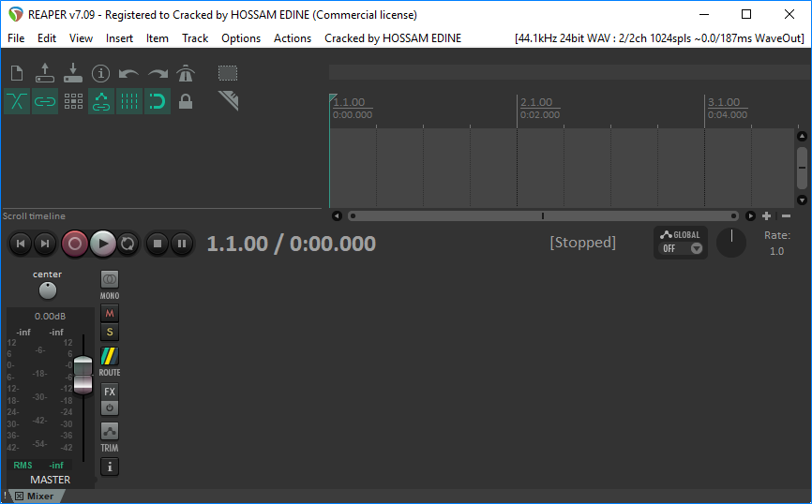This screenshot has width=812, height=504.
Task: Click the master pan knob
Action: [48, 290]
